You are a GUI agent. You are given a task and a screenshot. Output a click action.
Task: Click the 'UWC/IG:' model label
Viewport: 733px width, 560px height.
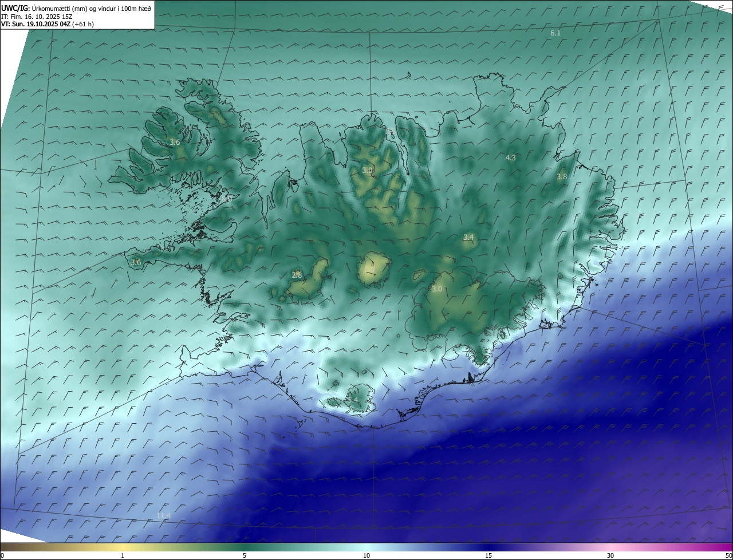(16, 8)
